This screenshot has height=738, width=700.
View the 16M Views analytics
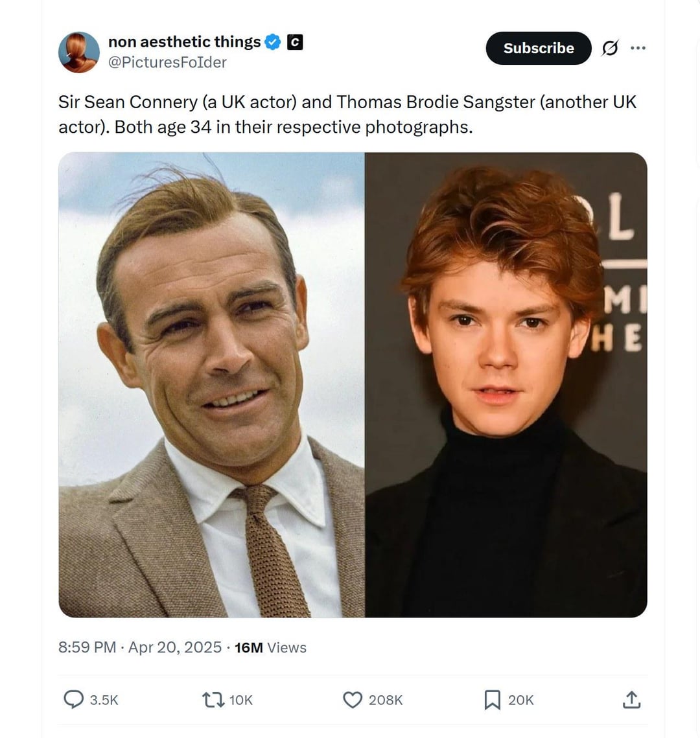coord(270,648)
